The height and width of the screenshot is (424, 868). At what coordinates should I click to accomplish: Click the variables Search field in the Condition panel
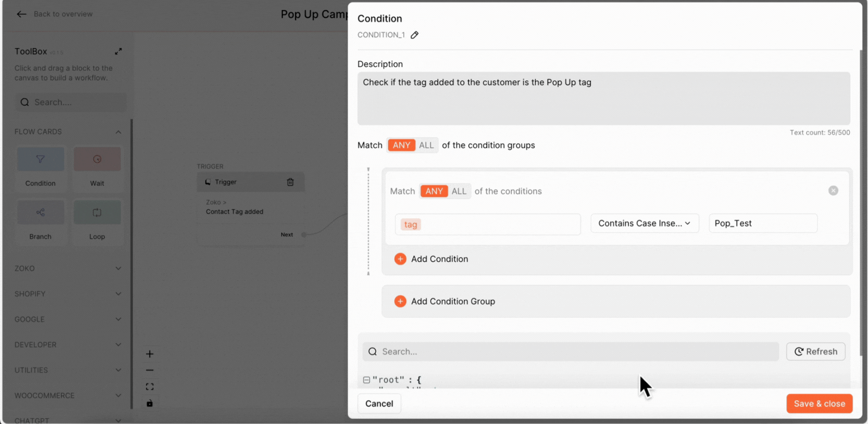[x=571, y=352]
